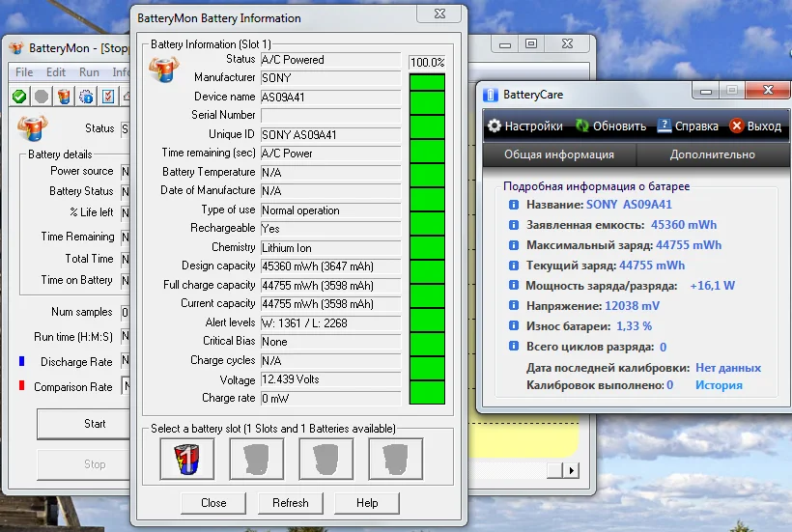Click the Full charge capacity value field
The height and width of the screenshot is (532, 792).
coord(331,286)
